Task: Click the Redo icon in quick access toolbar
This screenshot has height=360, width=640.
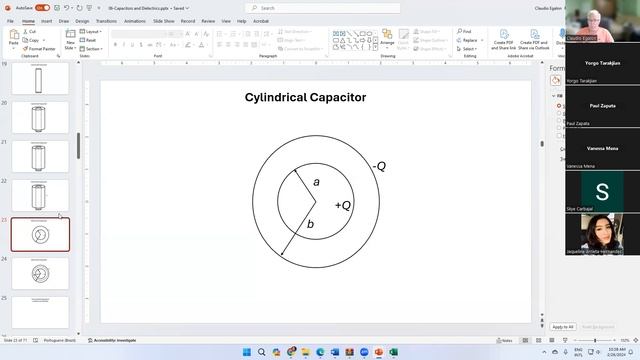Action: [79, 8]
